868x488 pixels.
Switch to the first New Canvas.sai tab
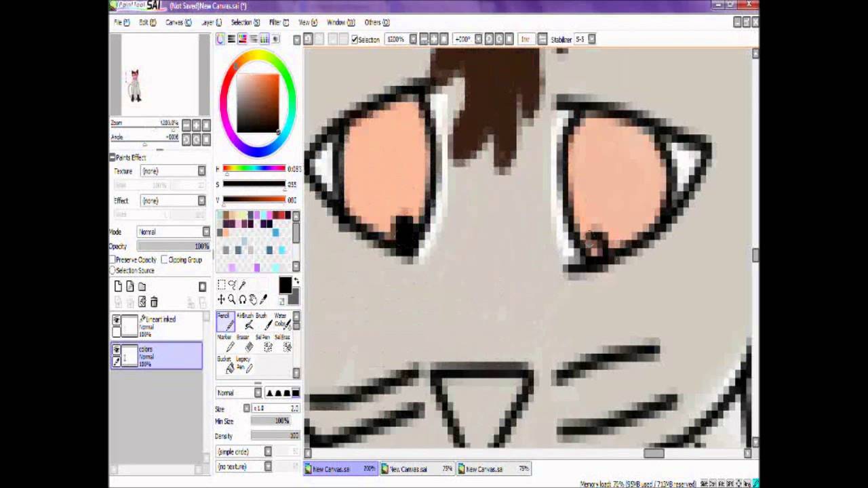[x=340, y=468]
